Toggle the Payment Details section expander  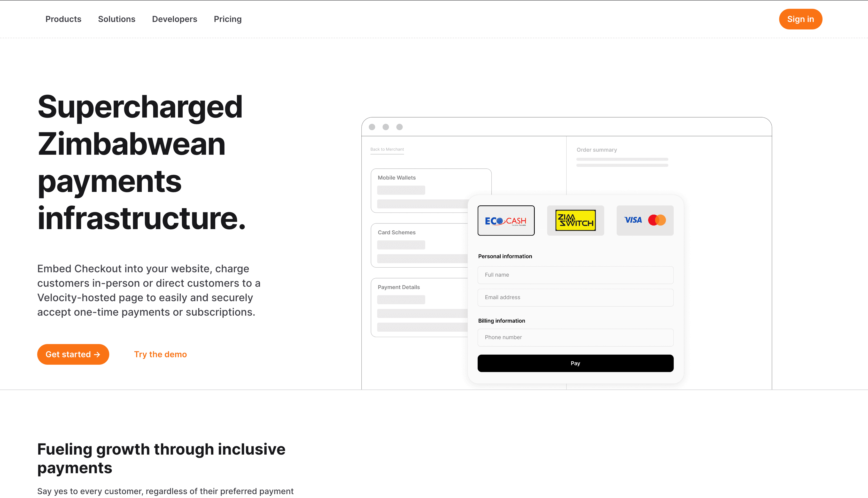point(399,287)
